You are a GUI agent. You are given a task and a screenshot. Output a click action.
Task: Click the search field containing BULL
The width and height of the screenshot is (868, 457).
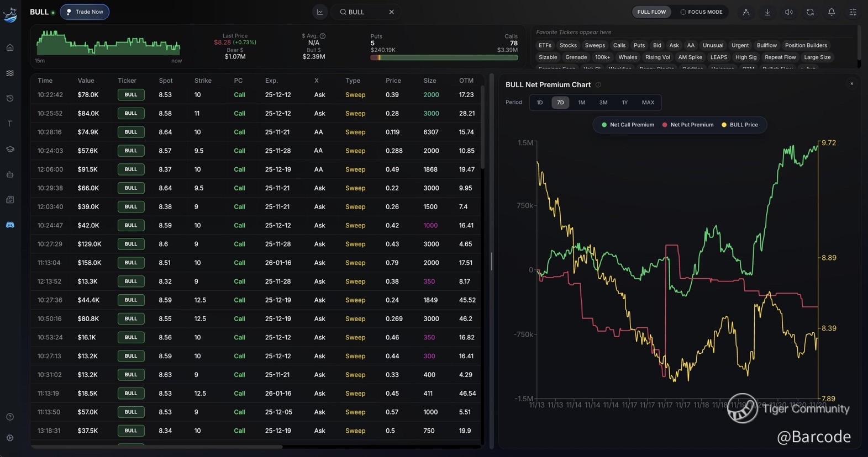[366, 12]
